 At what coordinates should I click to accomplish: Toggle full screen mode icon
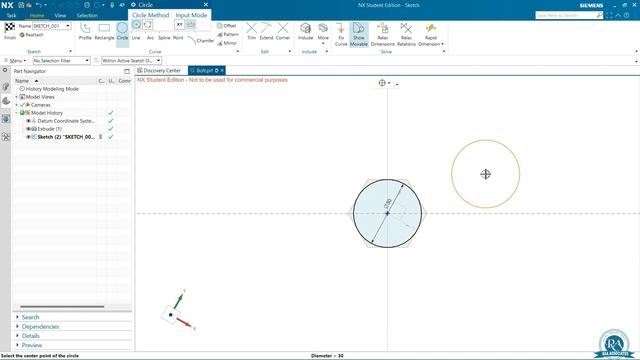609,15
